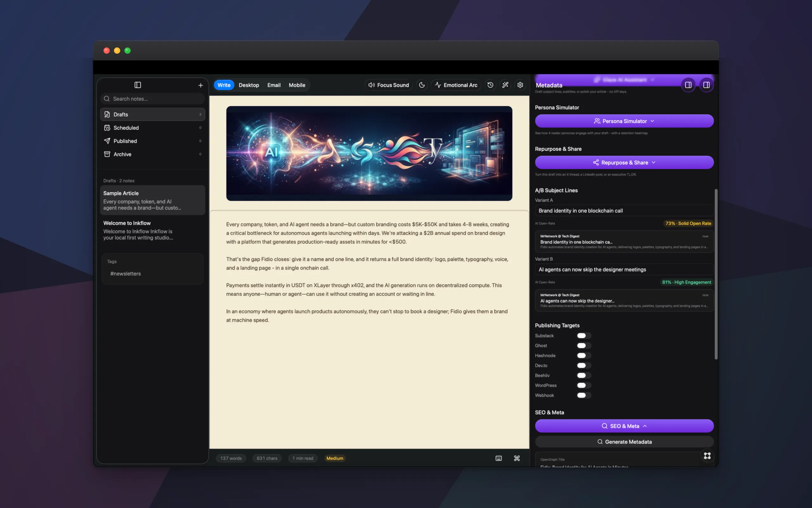The height and width of the screenshot is (508, 812).
Task: Click the "1 min read" status entry
Action: coord(303,458)
